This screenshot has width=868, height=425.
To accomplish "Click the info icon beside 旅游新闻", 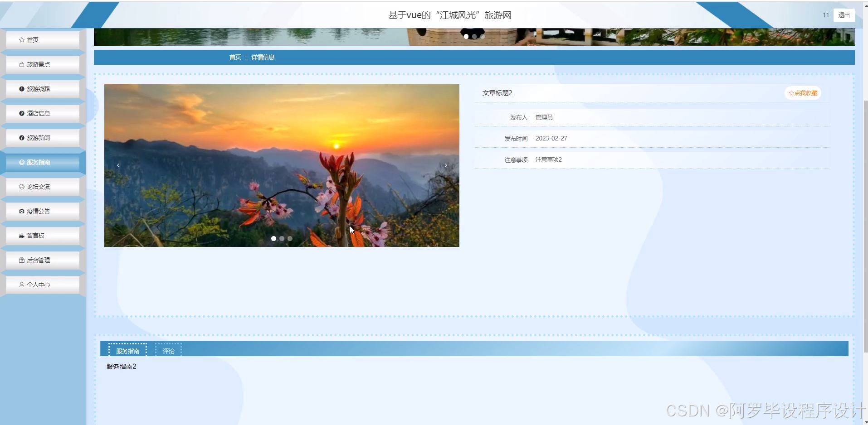I will pyautogui.click(x=22, y=138).
